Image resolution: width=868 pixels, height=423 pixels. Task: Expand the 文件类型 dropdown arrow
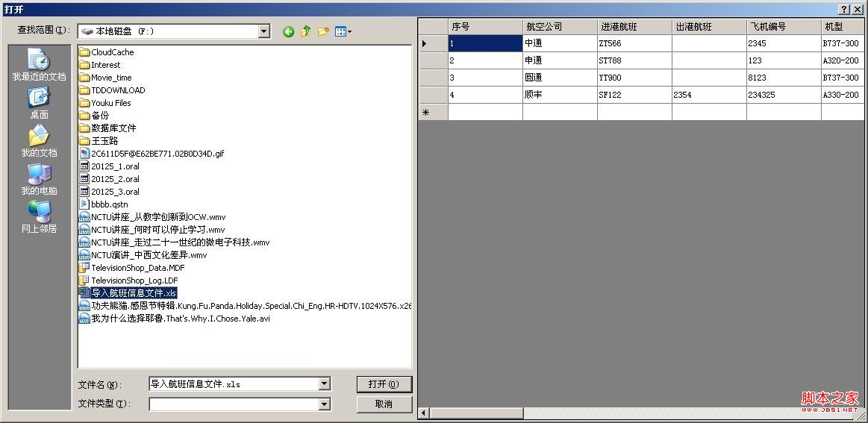point(325,405)
